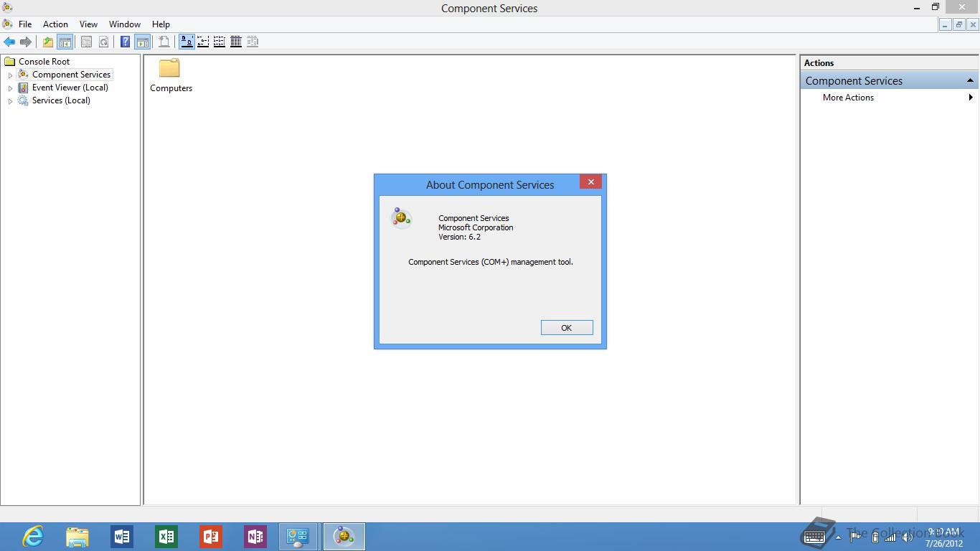Click the Up one level folder icon

pyautogui.click(x=47, y=42)
